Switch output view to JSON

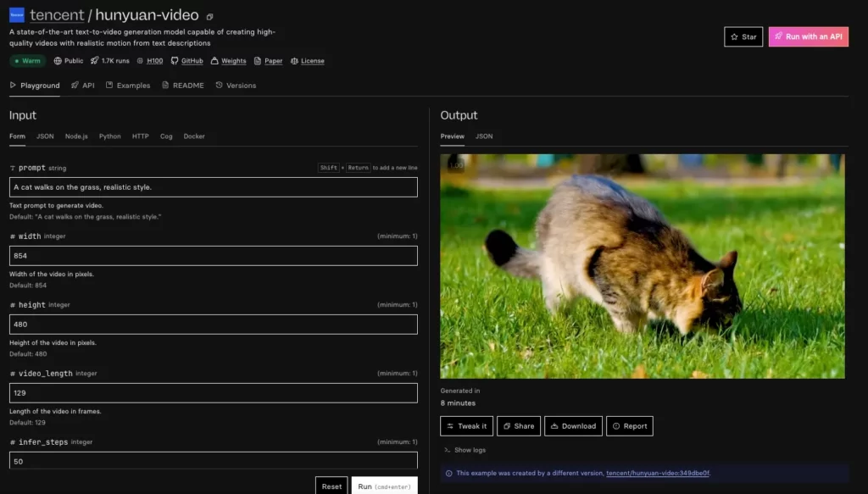tap(482, 136)
